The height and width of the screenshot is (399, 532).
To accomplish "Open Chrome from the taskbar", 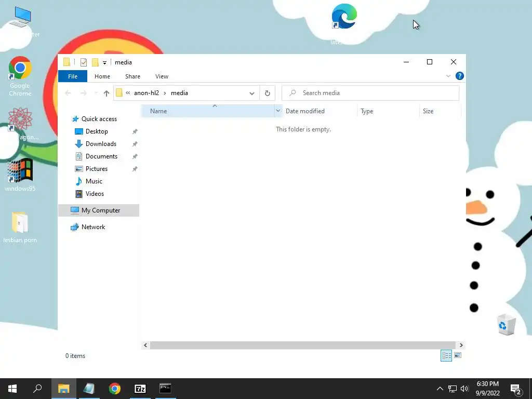I will [114, 389].
